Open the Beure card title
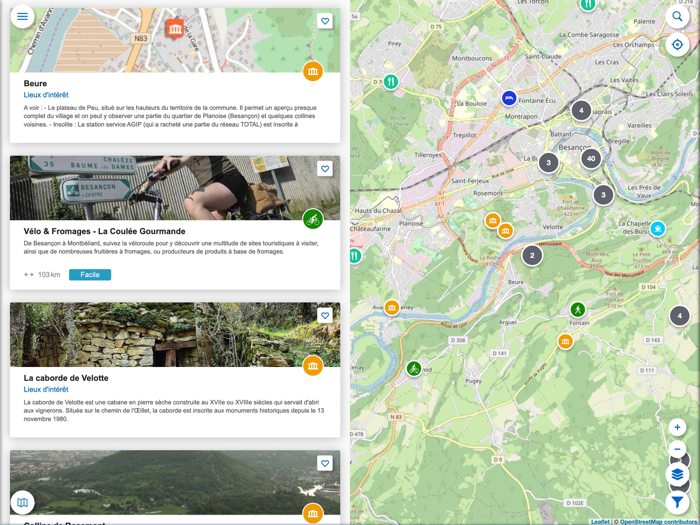This screenshot has width=700, height=525. pos(35,83)
